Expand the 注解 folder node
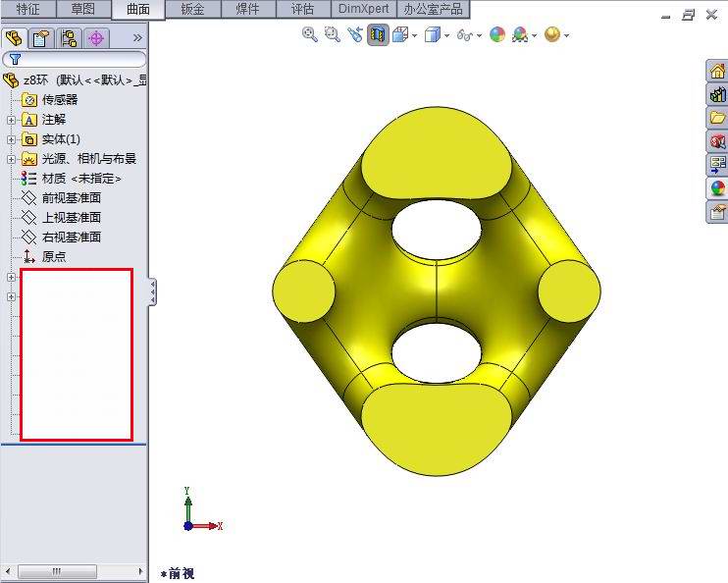Viewport: 728px width, 583px height. (x=11, y=120)
